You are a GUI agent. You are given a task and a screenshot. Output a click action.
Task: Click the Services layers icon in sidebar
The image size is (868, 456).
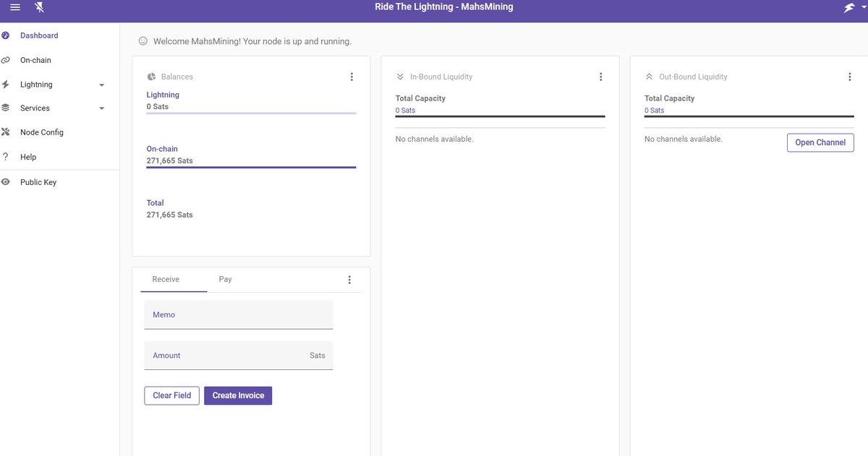(x=6, y=108)
